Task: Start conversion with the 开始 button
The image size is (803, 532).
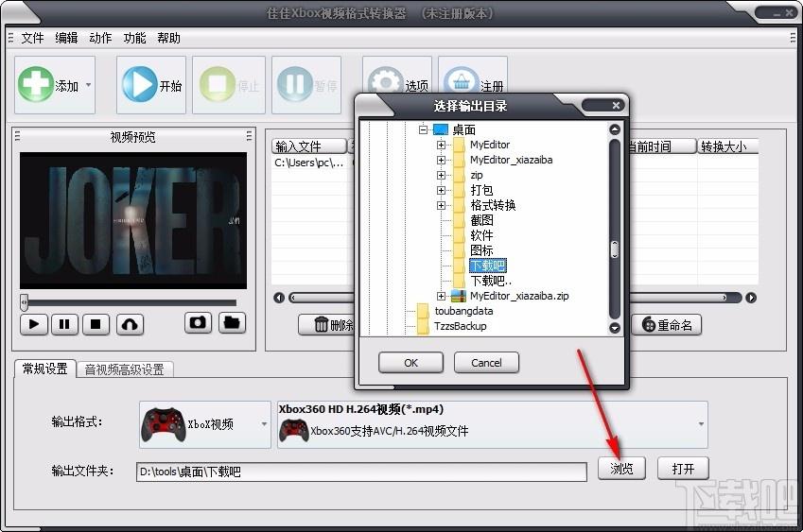Action: [x=151, y=85]
